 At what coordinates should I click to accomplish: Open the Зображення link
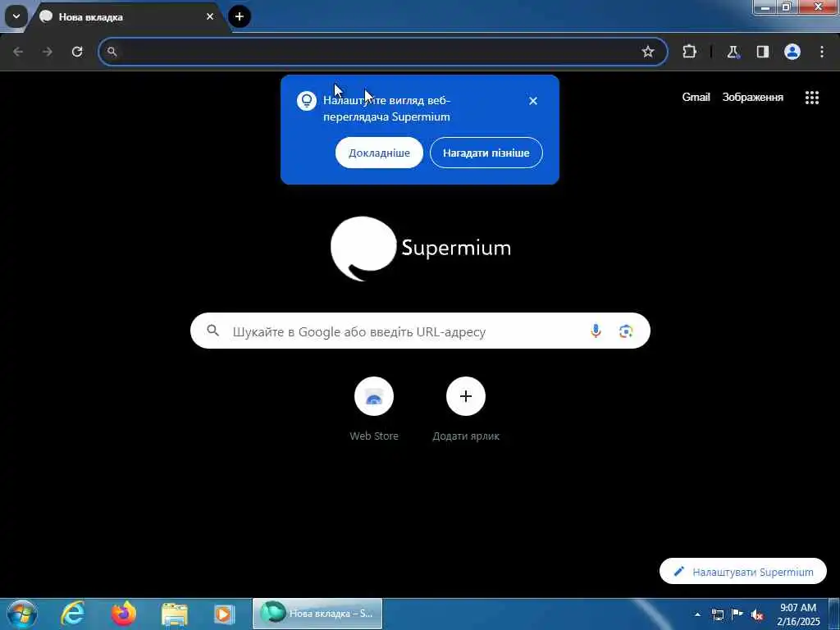[753, 97]
